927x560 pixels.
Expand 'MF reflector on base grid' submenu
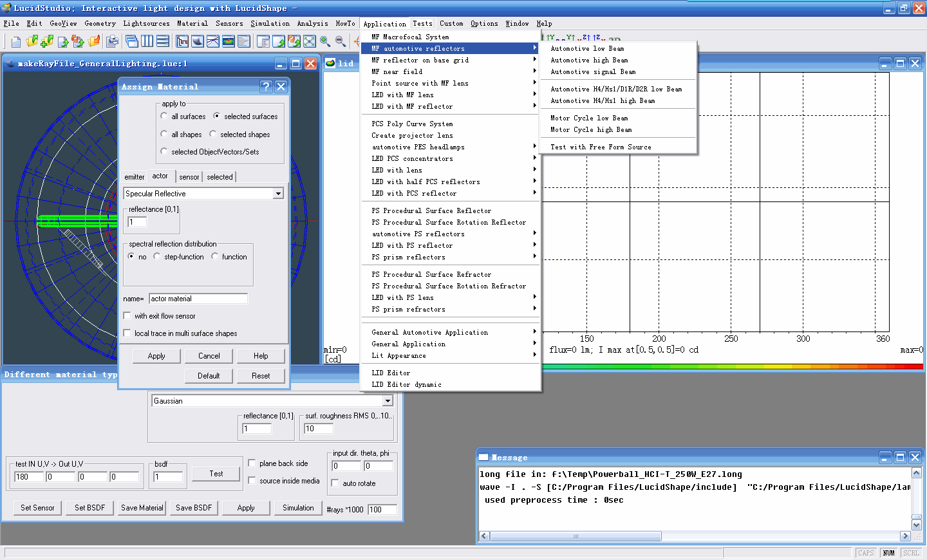pos(451,60)
